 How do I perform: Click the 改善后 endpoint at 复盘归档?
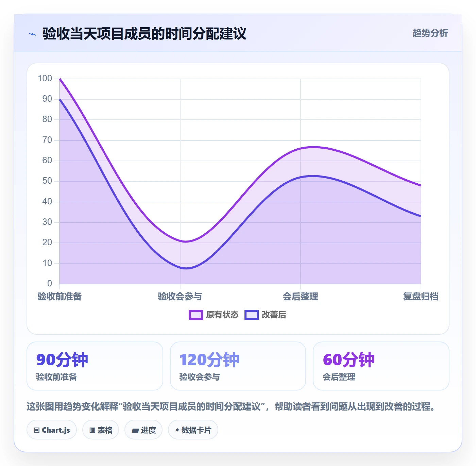pos(421,216)
